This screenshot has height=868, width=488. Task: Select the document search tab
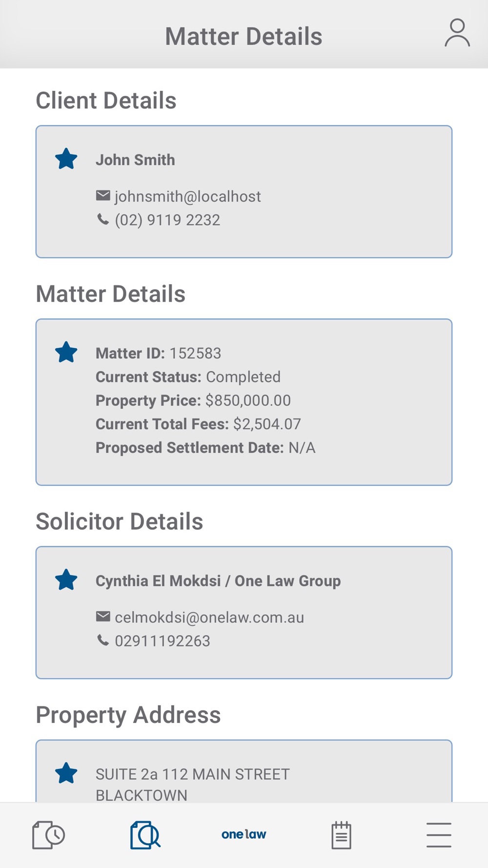(145, 835)
